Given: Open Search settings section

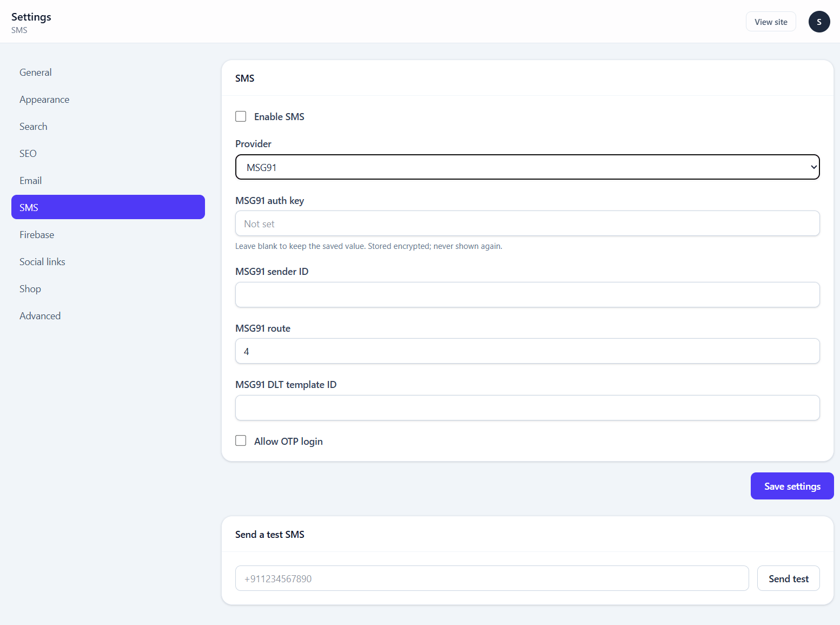Looking at the screenshot, I should click(x=108, y=127).
